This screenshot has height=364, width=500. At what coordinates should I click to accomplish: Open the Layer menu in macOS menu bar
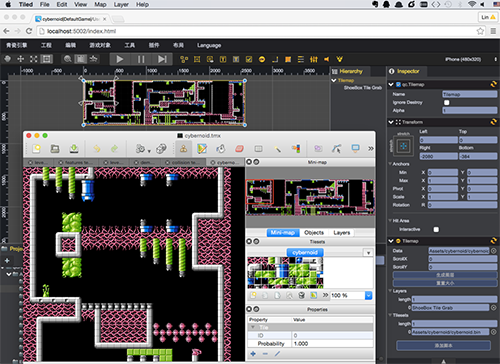pyautogui.click(x=121, y=4)
